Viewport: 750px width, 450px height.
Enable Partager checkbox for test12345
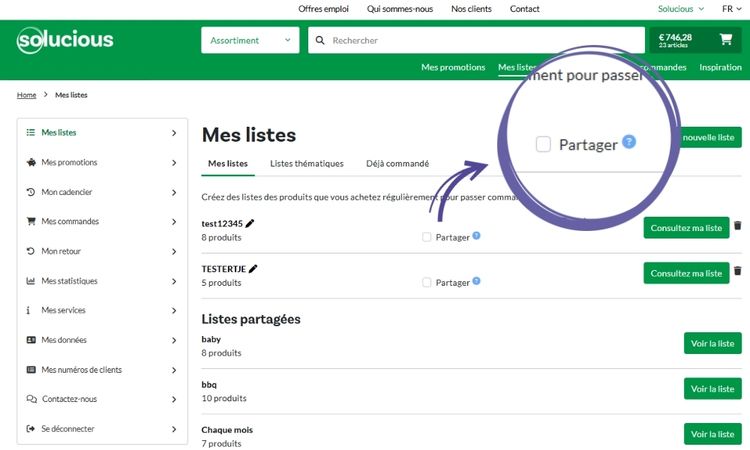point(427,237)
